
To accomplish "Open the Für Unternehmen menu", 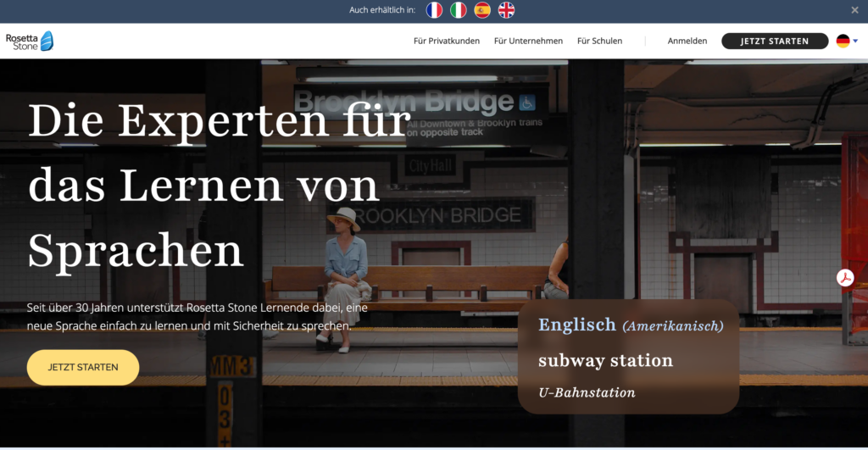I will coord(528,41).
